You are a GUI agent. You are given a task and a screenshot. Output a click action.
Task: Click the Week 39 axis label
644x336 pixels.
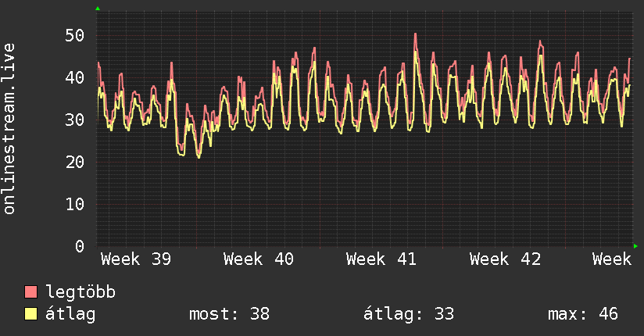(136, 259)
